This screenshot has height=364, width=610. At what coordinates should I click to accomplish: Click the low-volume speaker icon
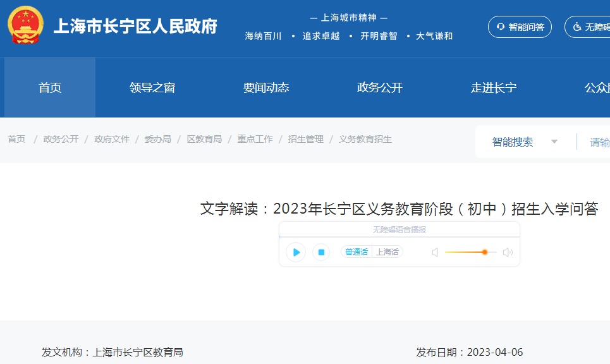pos(436,252)
